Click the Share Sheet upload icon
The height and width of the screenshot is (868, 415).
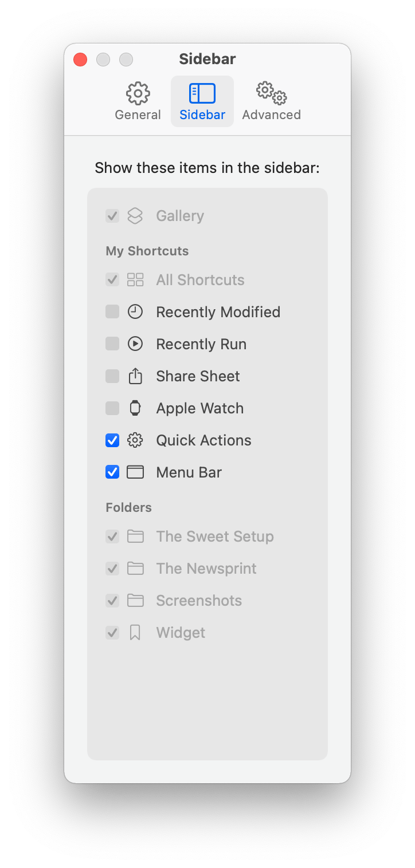coord(135,376)
